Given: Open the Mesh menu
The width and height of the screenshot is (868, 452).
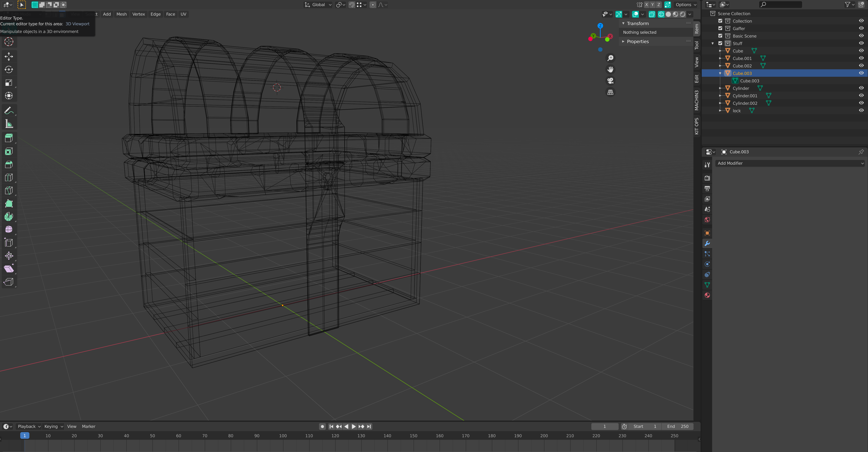Looking at the screenshot, I should click(121, 14).
